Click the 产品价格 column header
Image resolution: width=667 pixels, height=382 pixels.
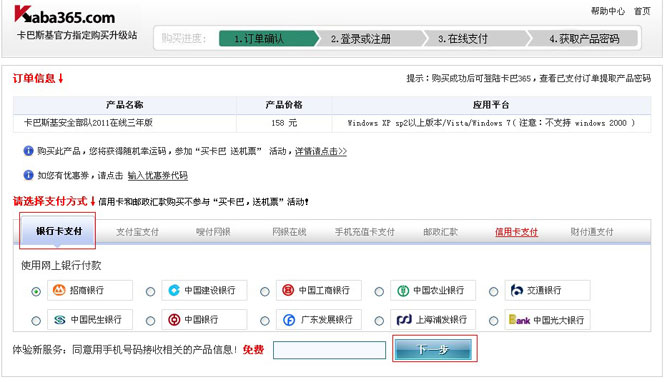click(284, 105)
